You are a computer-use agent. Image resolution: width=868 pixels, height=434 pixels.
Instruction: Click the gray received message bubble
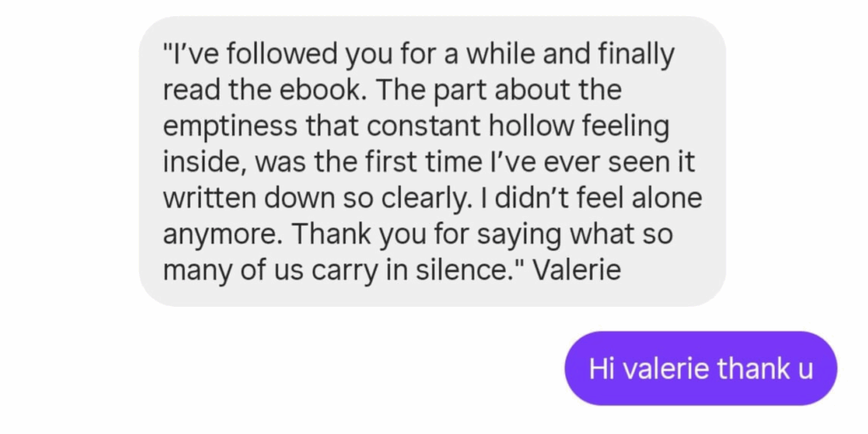tap(432, 161)
